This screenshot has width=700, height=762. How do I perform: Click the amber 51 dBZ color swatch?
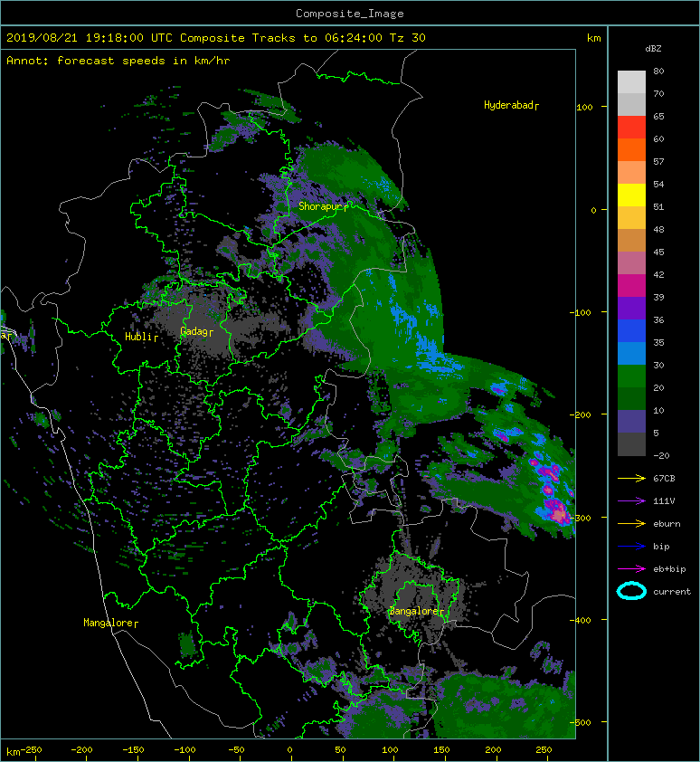pyautogui.click(x=631, y=218)
